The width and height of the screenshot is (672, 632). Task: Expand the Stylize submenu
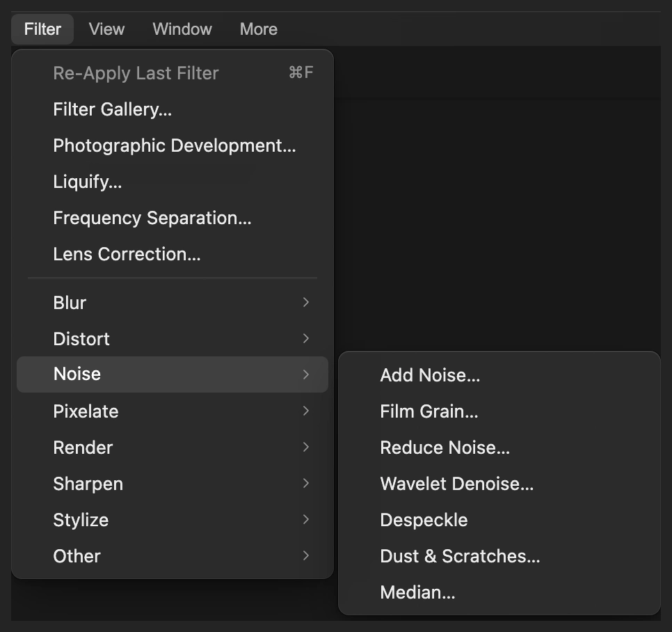173,520
